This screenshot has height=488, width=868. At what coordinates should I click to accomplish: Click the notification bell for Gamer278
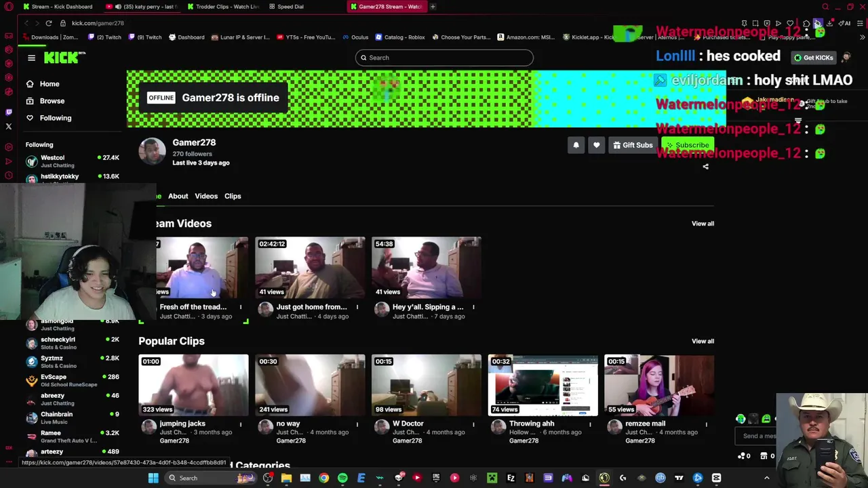[576, 145]
